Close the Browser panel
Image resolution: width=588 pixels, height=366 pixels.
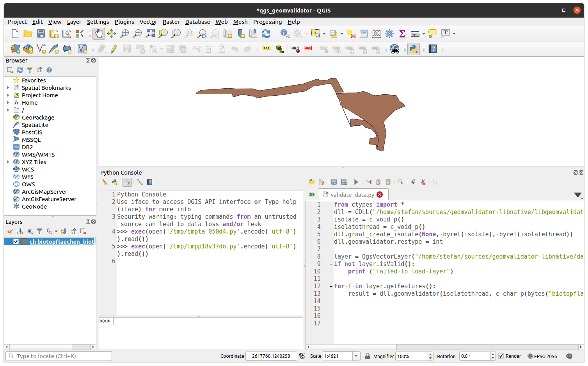94,61
